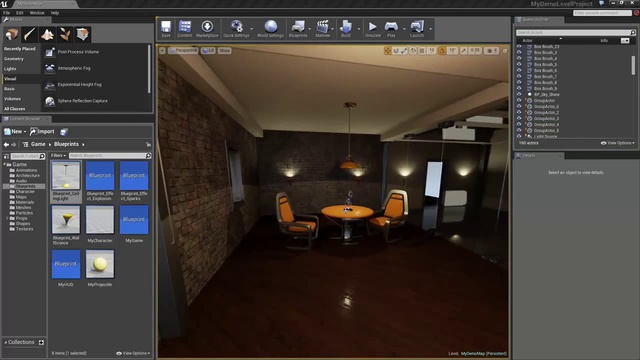Screen dimensions: 640x360
Task: Open the viewport options arrow dropdown
Action: click(162, 51)
